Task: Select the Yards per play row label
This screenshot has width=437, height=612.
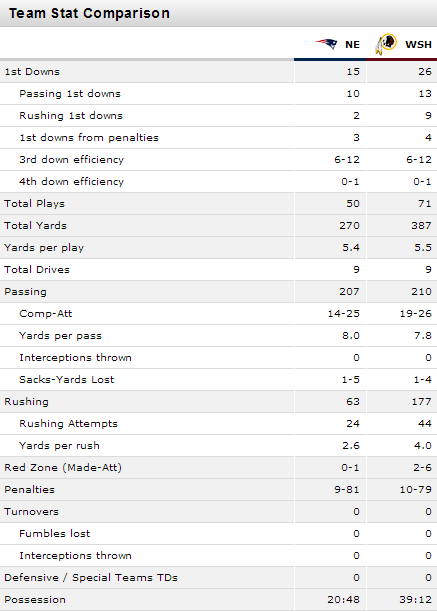Action: point(44,248)
